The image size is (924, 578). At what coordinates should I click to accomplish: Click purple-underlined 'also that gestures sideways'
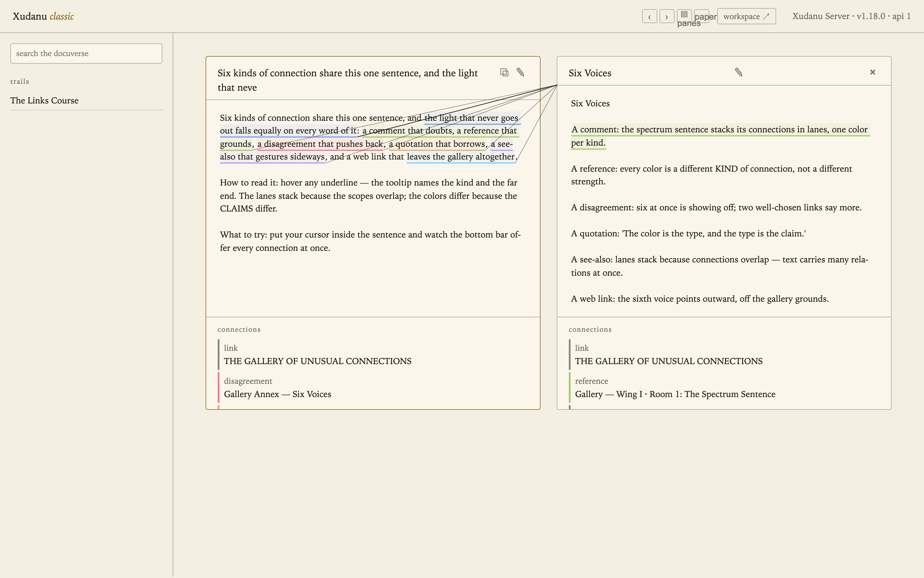click(272, 157)
